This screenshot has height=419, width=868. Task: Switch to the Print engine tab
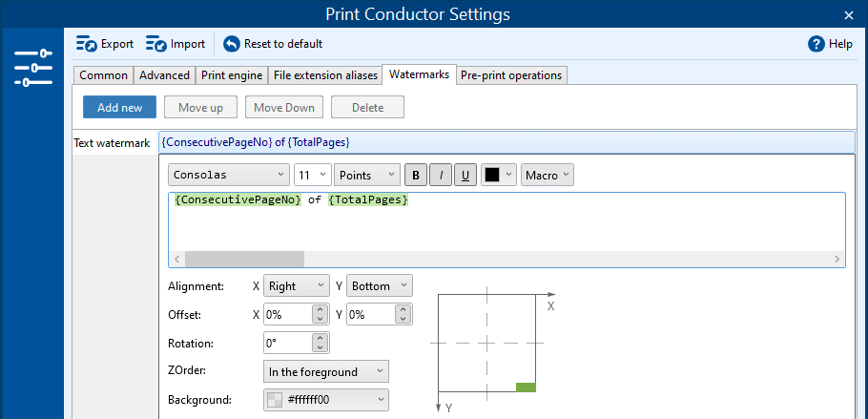(232, 75)
